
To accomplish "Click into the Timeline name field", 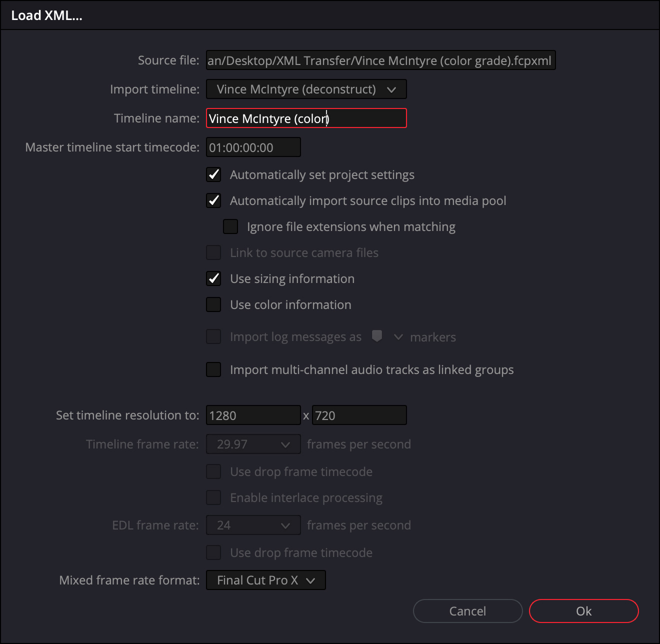I will (x=306, y=118).
